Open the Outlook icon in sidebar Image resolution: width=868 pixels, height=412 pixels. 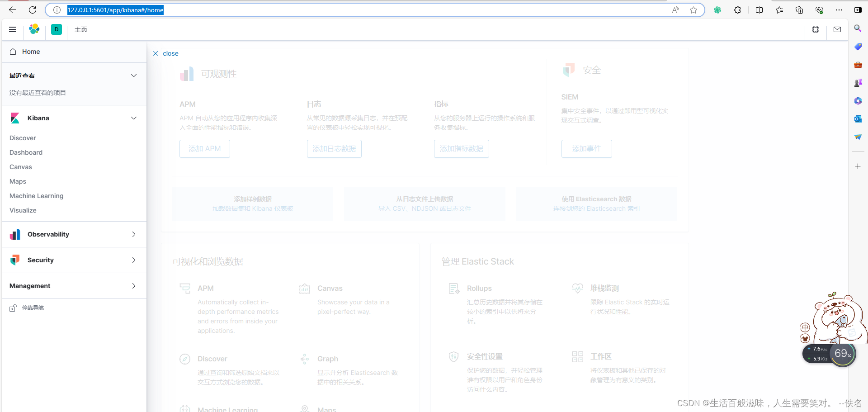point(858,119)
